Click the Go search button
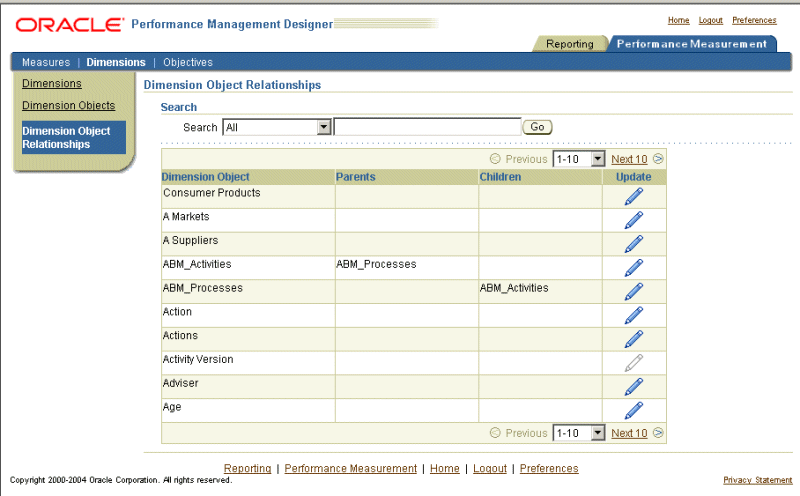 [x=537, y=127]
